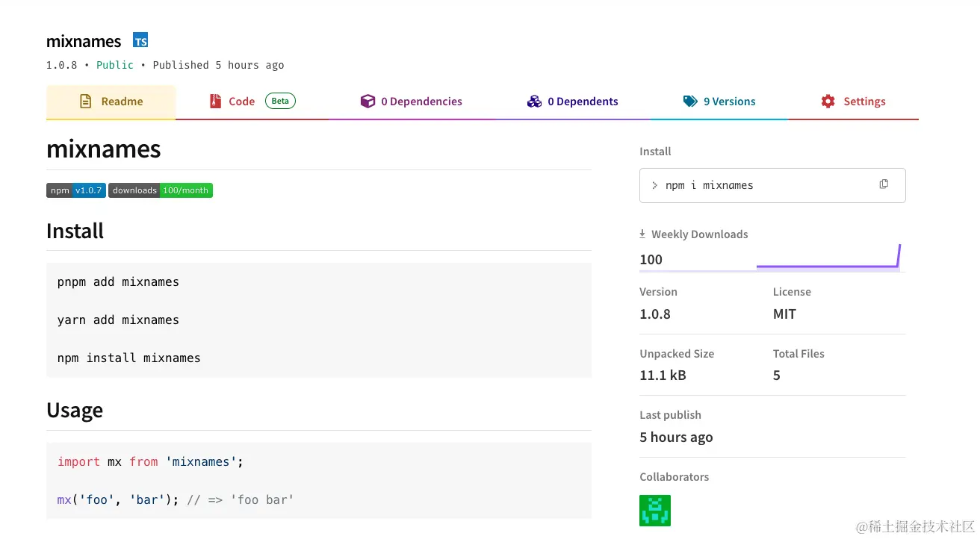Click the unpacked size 11.1 kB
980x539 pixels.
(663, 376)
